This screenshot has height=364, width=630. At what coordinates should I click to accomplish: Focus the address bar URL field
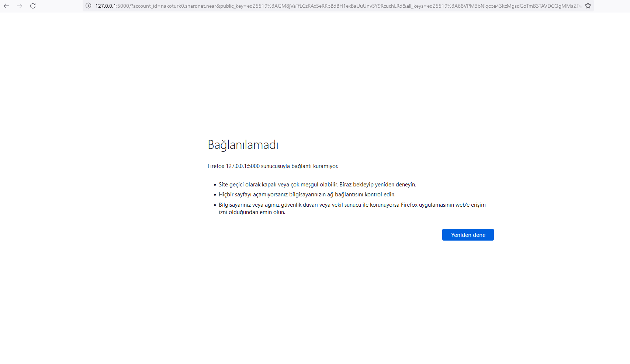click(x=338, y=6)
